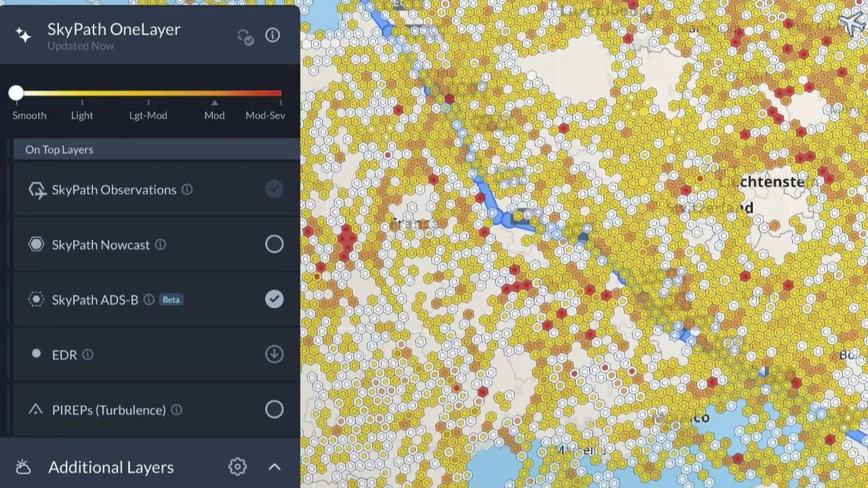Toggle the SkyPath Observations checkmark
Image resolution: width=868 pixels, height=488 pixels.
tap(274, 189)
